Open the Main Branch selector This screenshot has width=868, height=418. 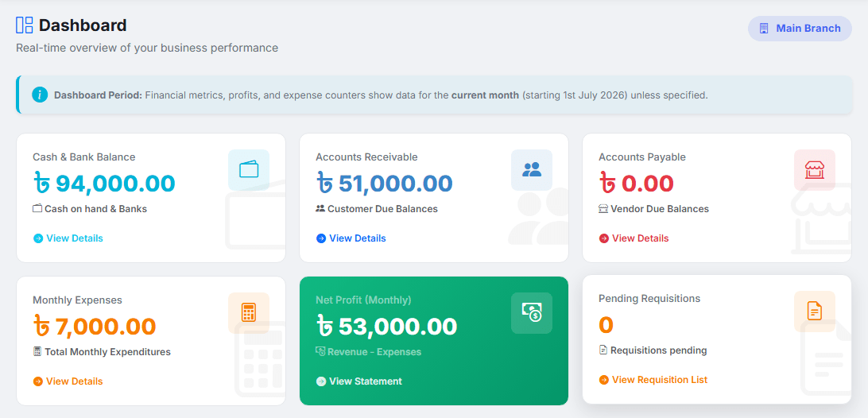(x=800, y=29)
